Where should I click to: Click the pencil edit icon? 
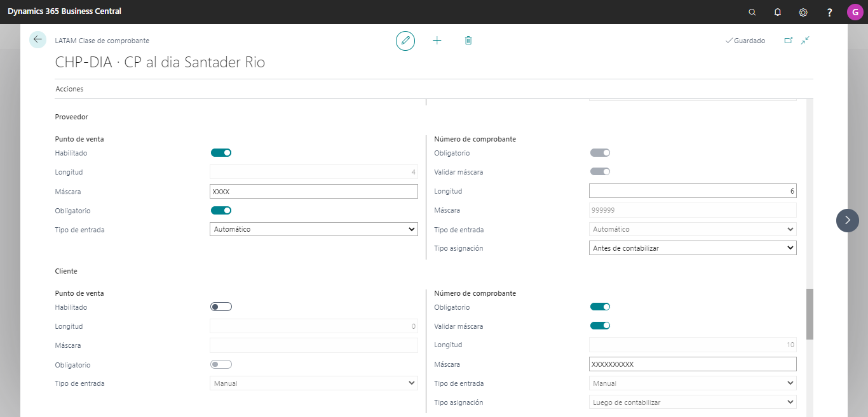tap(405, 41)
